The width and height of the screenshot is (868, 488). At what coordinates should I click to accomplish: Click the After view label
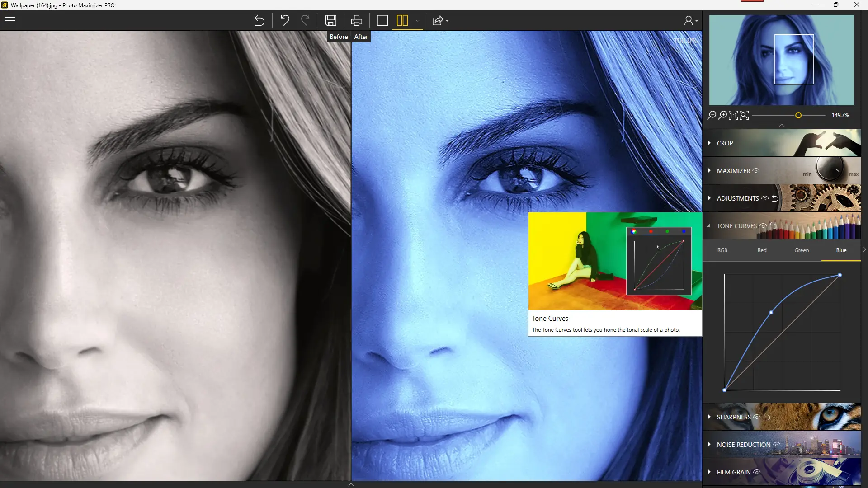click(x=361, y=37)
